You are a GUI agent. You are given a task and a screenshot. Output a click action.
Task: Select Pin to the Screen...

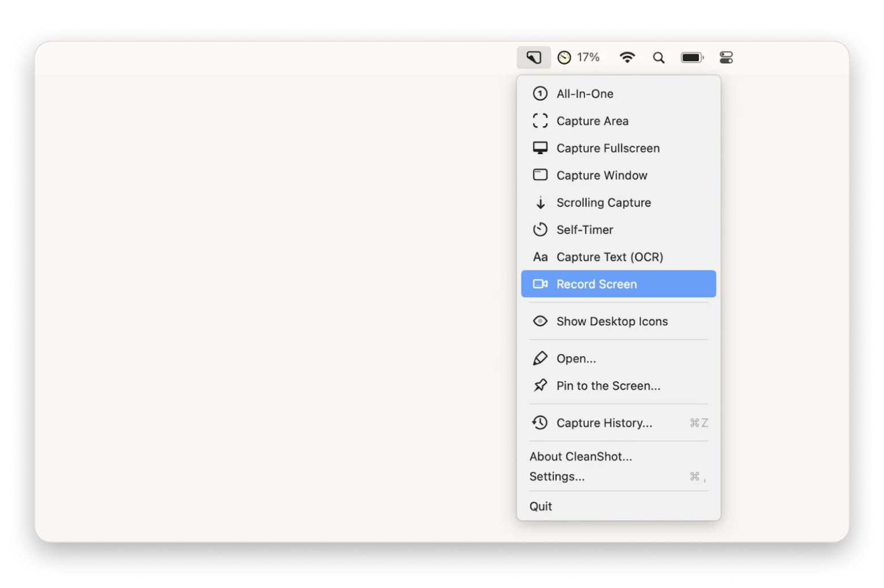click(x=618, y=386)
